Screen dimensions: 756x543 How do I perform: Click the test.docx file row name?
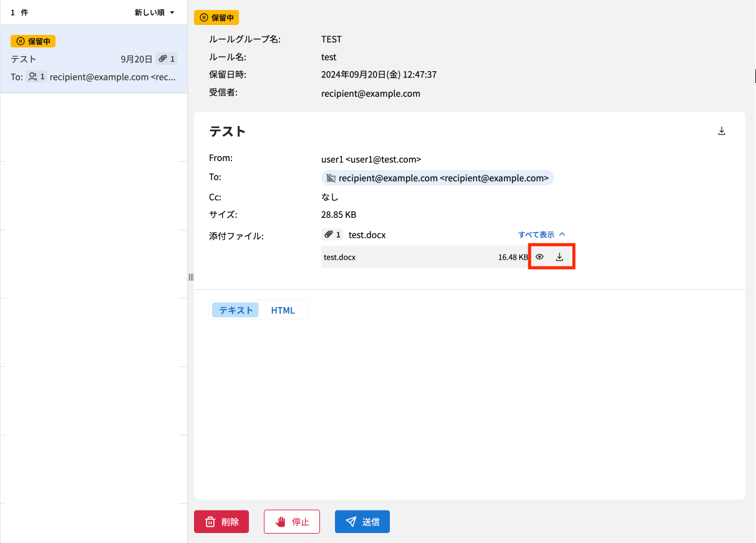click(x=339, y=257)
